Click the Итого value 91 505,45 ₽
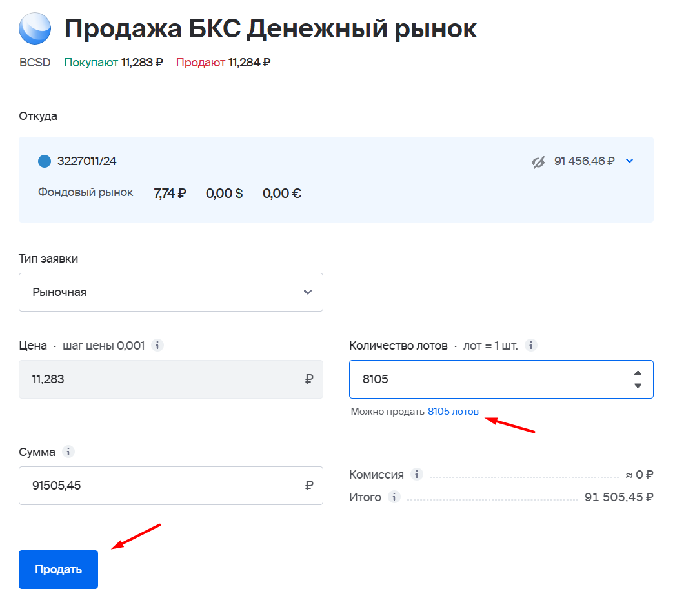This screenshot has height=616, width=675. pyautogui.click(x=619, y=497)
